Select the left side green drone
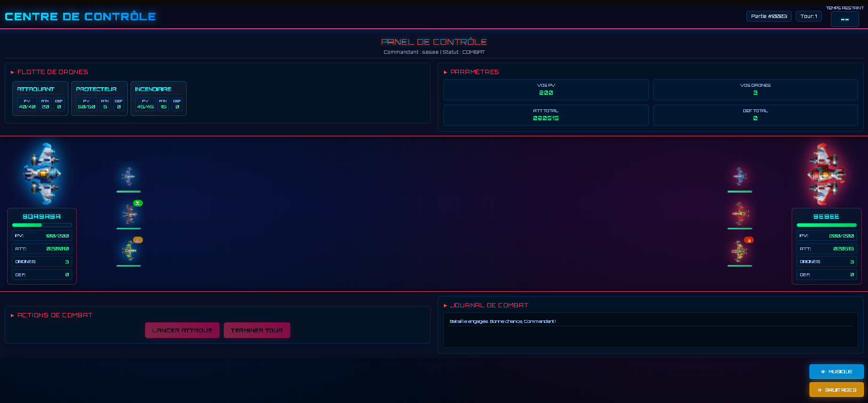The height and width of the screenshot is (403, 868). pos(129,251)
